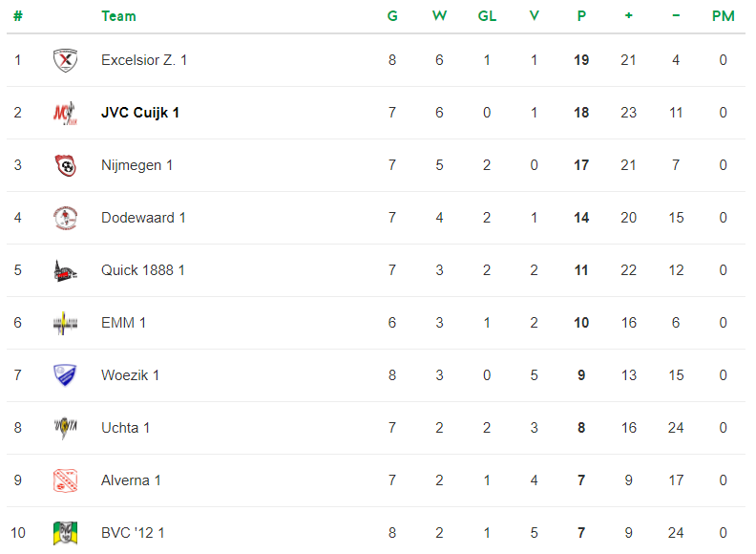
Task: Select the Woezik 1 team name
Action: [x=130, y=375]
